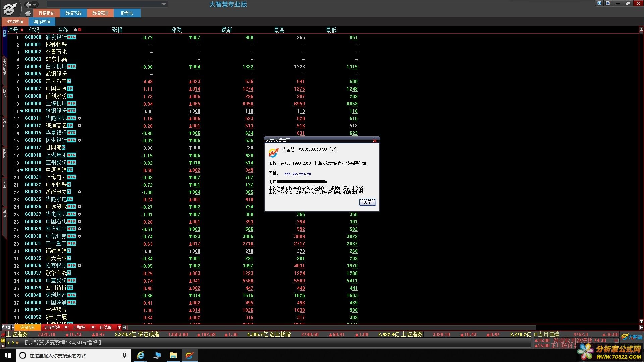Select the 沪深市场 sub-tab

pos(15,22)
